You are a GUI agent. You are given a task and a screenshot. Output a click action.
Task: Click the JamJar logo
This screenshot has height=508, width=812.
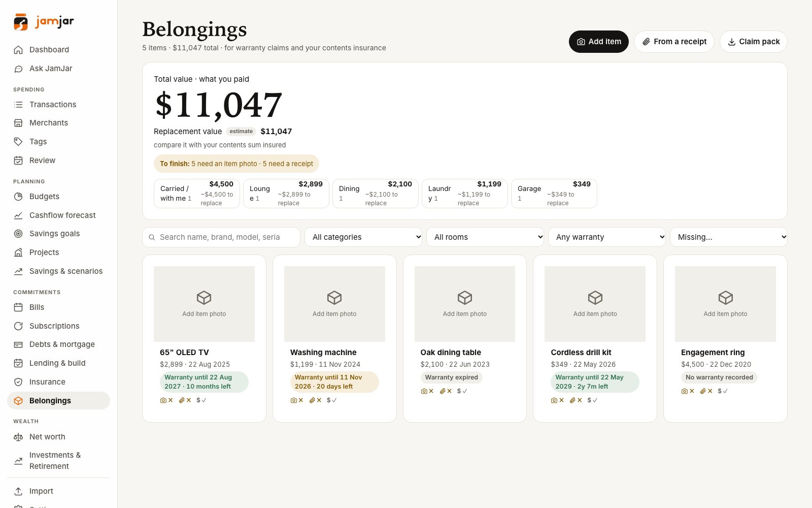coord(44,22)
